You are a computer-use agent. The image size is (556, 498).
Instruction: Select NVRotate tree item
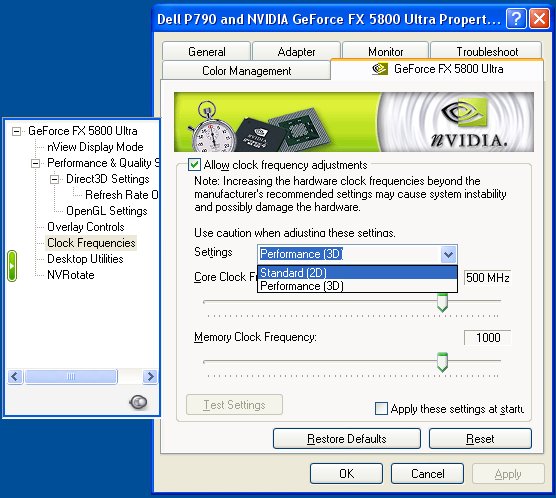tap(71, 275)
